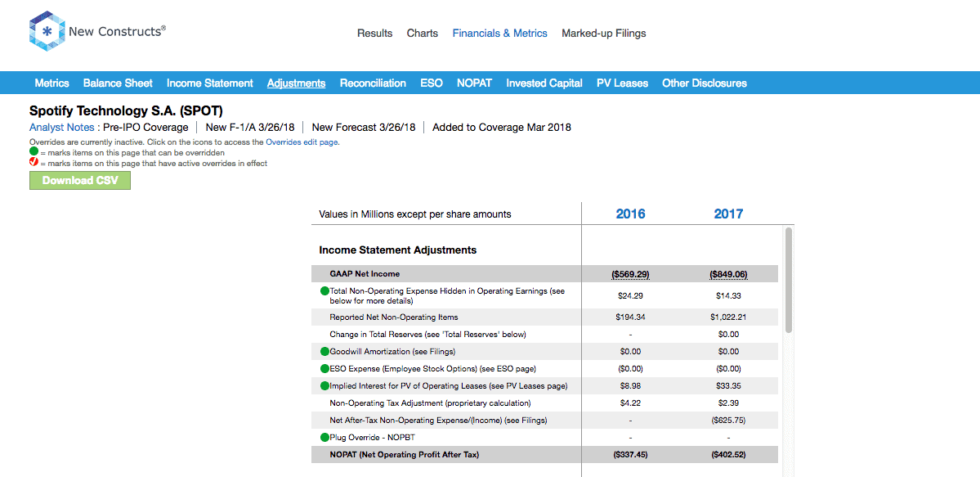Click the New Forecast 3/26/18 text
The image size is (980, 477).
tap(364, 127)
